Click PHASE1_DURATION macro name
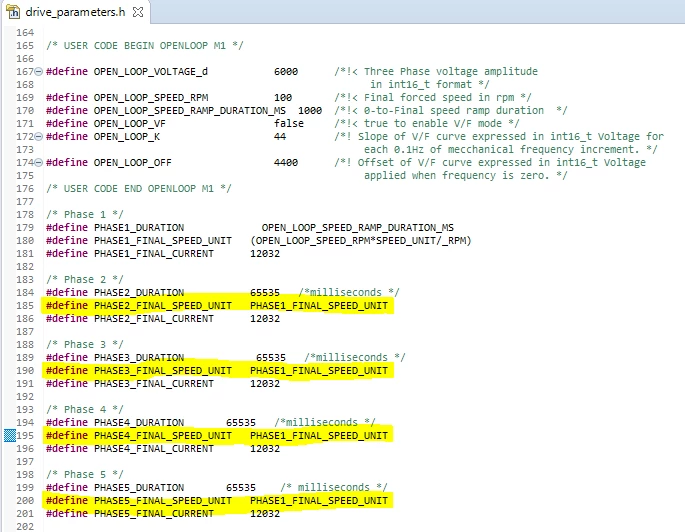The image size is (685, 532). point(139,228)
